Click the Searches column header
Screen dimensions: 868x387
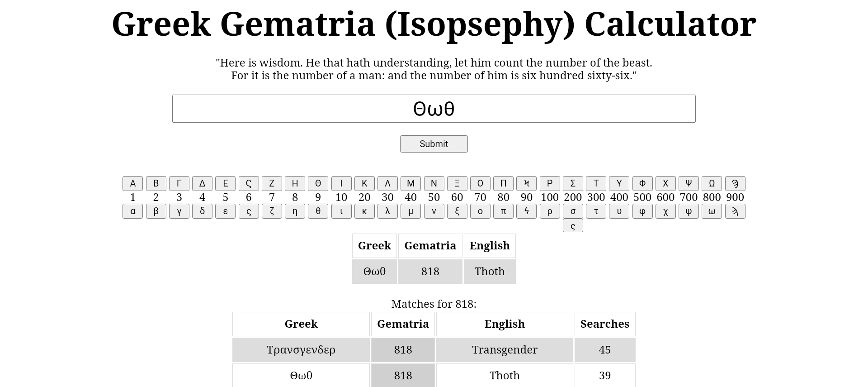click(604, 324)
